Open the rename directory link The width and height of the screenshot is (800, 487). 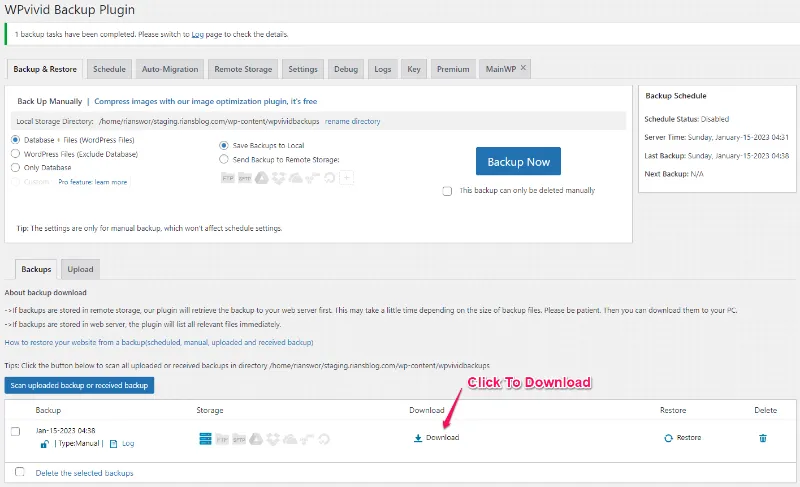tap(353, 121)
